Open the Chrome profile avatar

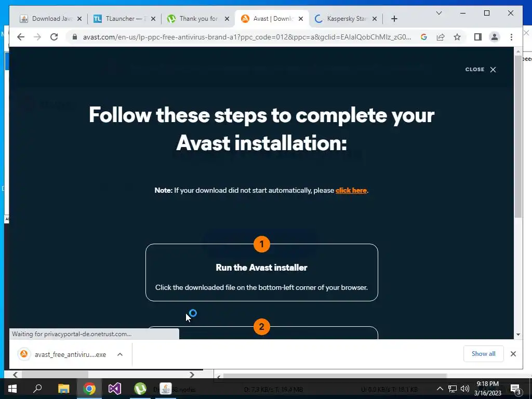click(495, 37)
